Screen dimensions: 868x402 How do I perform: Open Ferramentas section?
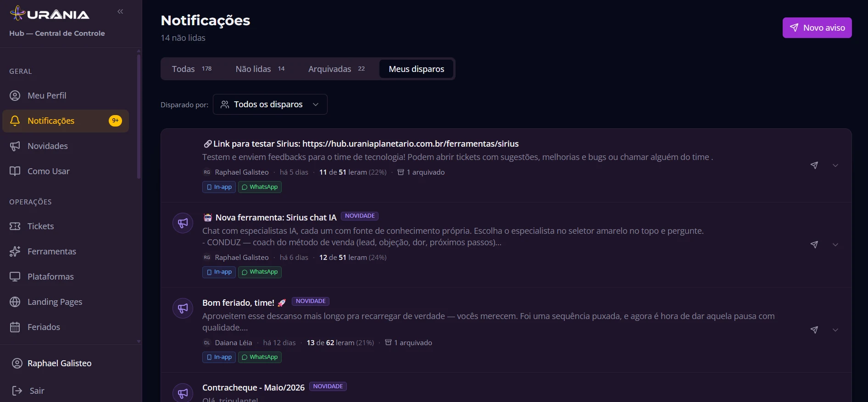click(66, 251)
